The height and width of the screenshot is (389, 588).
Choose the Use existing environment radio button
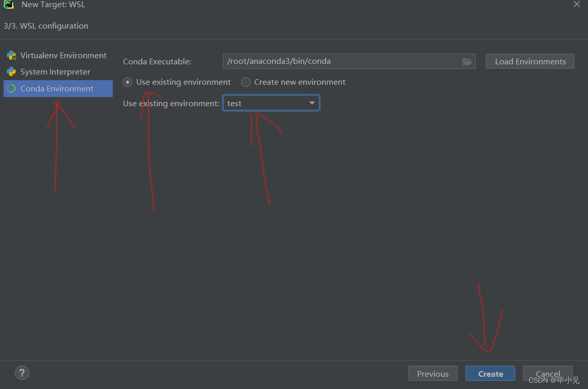pos(128,82)
